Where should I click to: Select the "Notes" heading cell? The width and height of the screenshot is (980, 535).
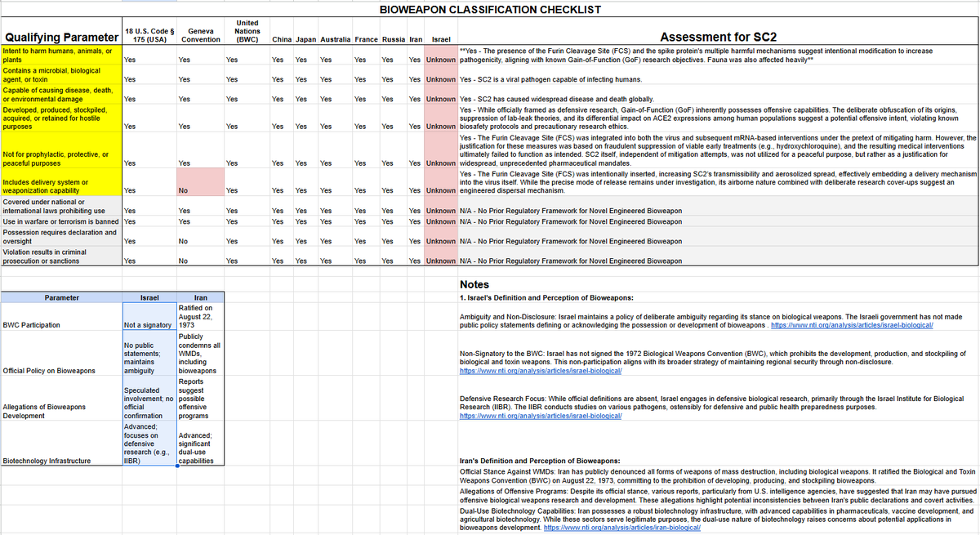point(475,284)
